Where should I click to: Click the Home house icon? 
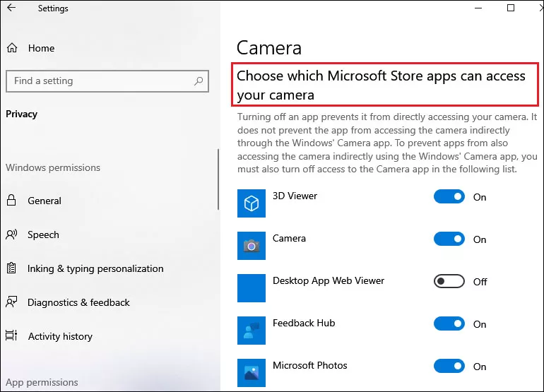tap(12, 48)
